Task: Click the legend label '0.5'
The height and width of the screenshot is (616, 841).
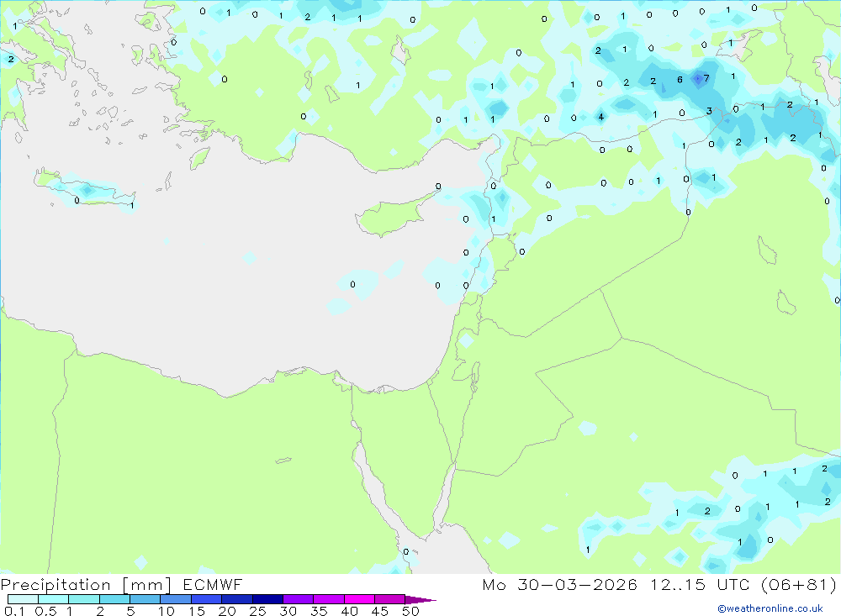Action: pos(45,611)
